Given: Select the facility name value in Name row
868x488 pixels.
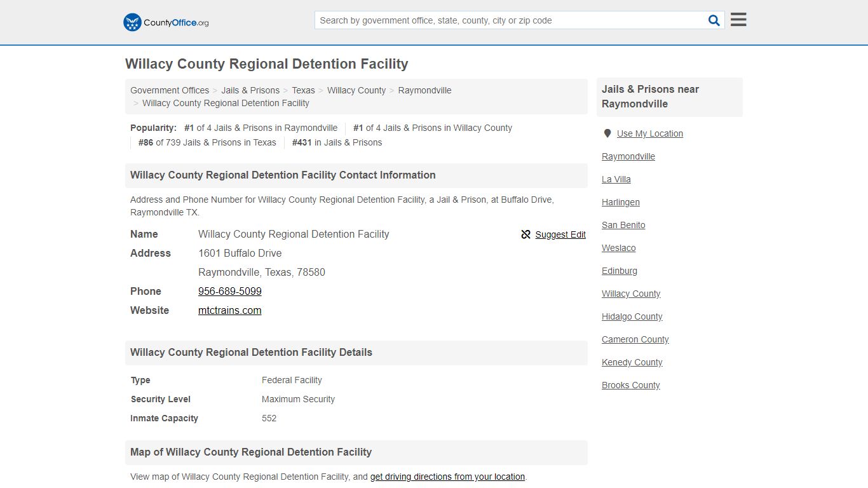Looking at the screenshot, I should point(294,234).
